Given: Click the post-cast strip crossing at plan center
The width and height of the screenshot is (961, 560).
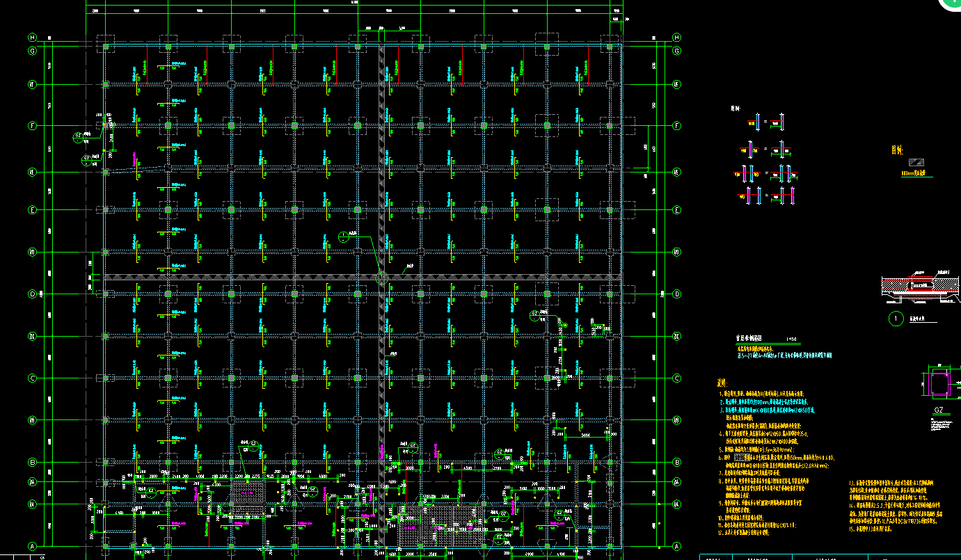Looking at the screenshot, I should pyautogui.click(x=382, y=277).
